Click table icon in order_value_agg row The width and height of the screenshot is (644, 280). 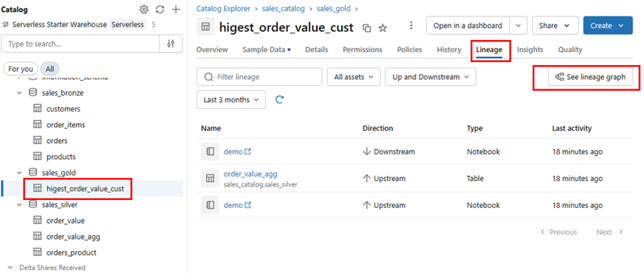[x=210, y=179]
